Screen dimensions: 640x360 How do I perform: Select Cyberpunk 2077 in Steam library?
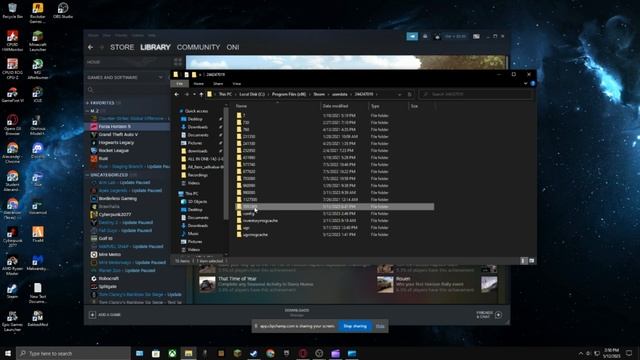coord(114,214)
